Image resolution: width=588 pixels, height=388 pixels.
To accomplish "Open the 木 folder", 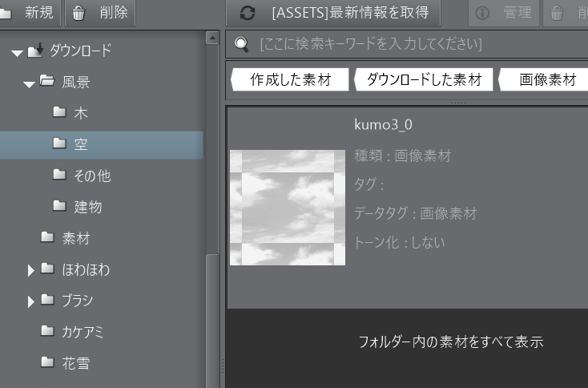I will click(81, 113).
